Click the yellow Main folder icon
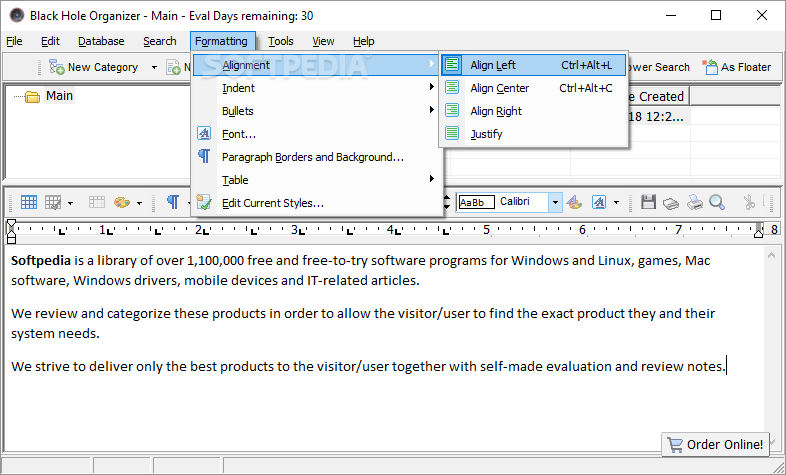 33,97
